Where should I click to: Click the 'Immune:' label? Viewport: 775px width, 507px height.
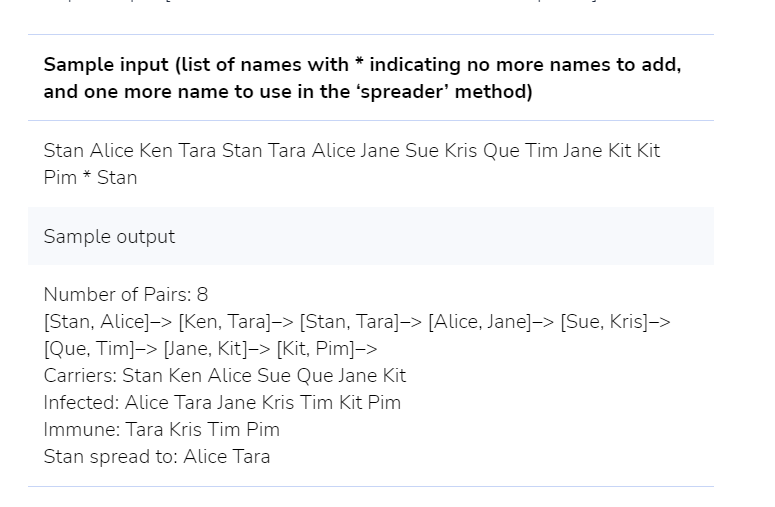point(82,429)
